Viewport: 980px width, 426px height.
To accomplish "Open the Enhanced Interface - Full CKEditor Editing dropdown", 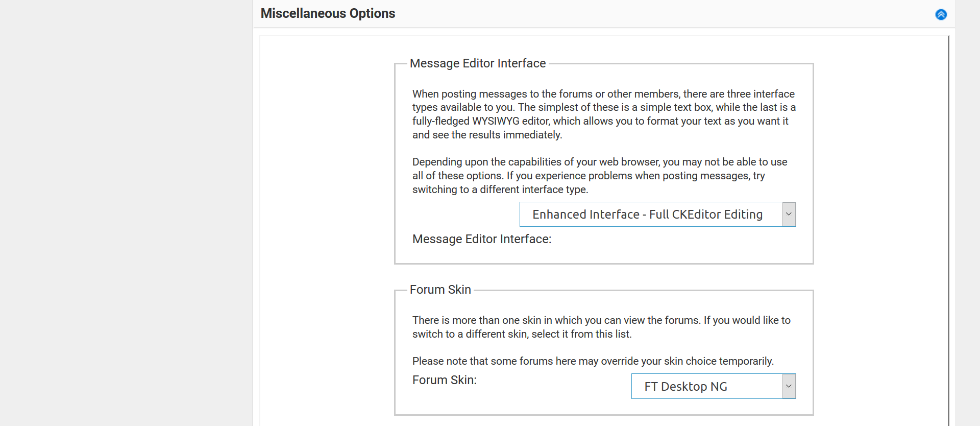I will [657, 215].
